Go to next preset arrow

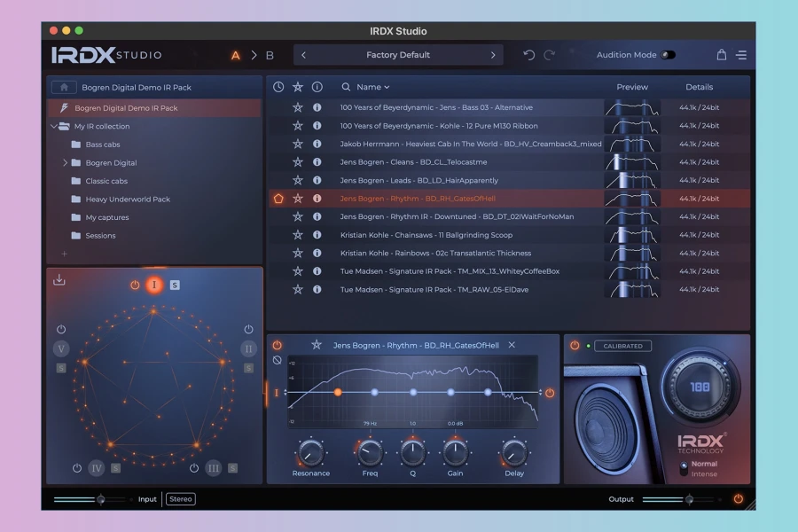pos(493,55)
